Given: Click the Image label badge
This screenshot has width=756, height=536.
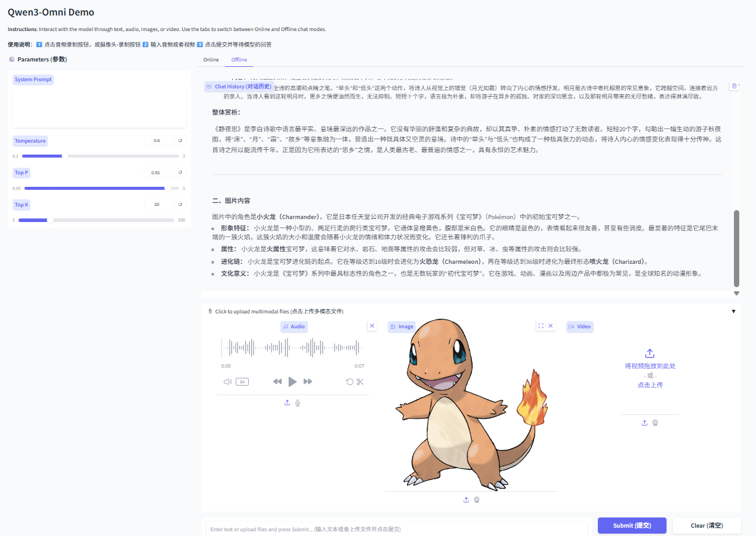Looking at the screenshot, I should point(402,326).
